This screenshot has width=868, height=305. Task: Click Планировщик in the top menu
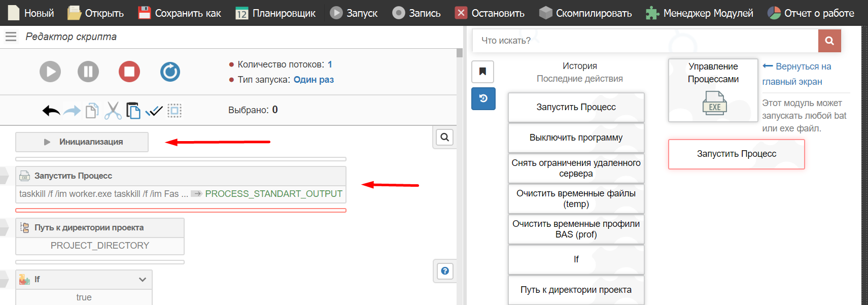275,13
